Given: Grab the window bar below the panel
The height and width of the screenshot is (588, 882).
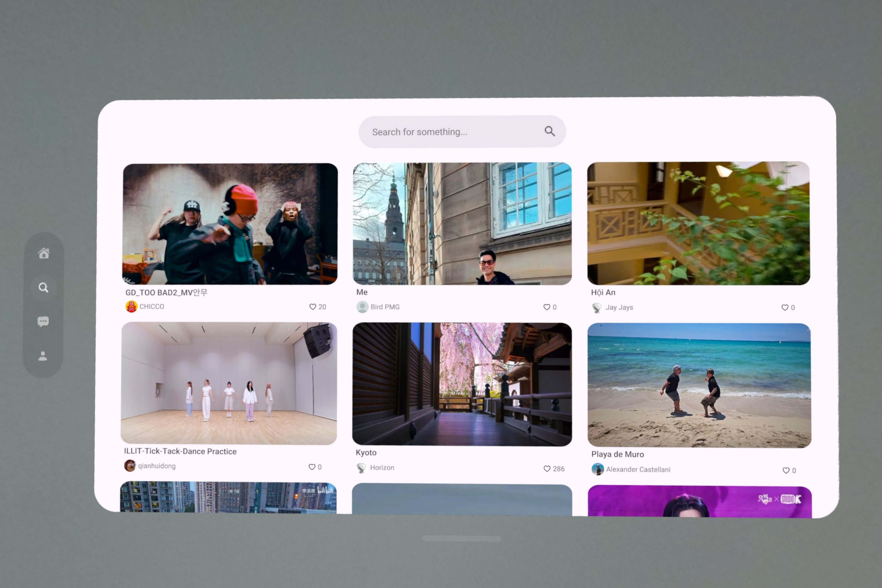Looking at the screenshot, I should click(x=461, y=539).
